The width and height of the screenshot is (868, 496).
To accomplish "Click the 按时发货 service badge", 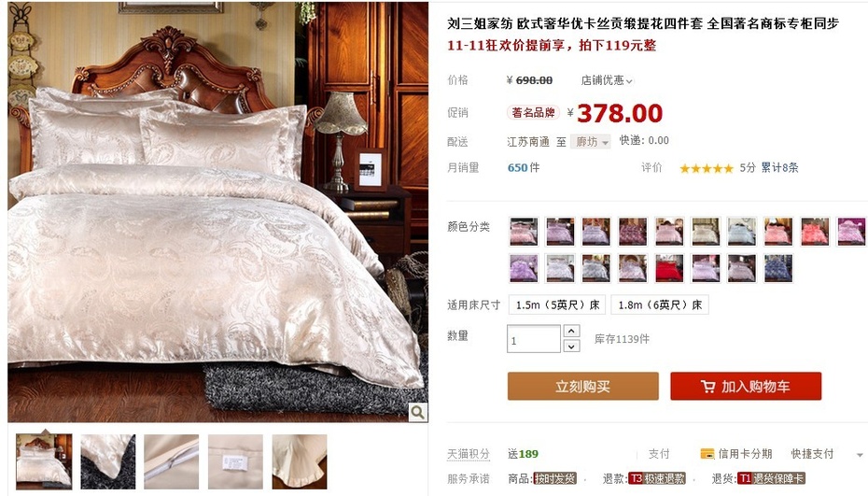I will pyautogui.click(x=554, y=478).
